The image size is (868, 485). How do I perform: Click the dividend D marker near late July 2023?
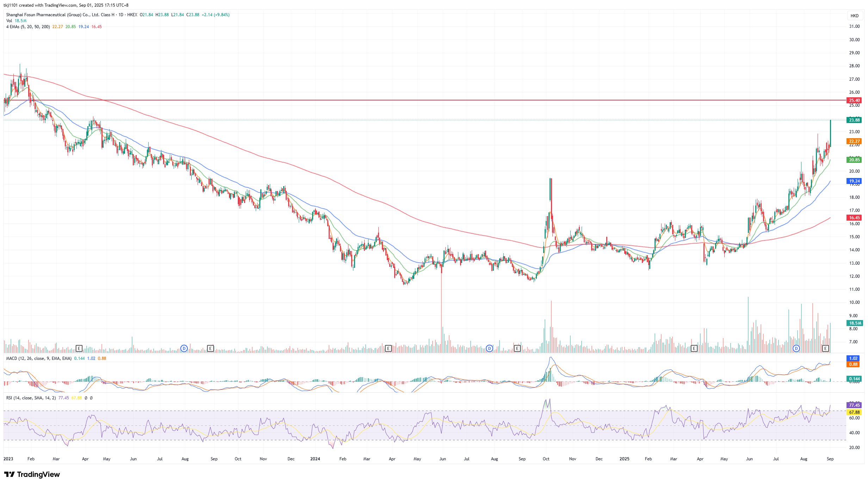(184, 348)
